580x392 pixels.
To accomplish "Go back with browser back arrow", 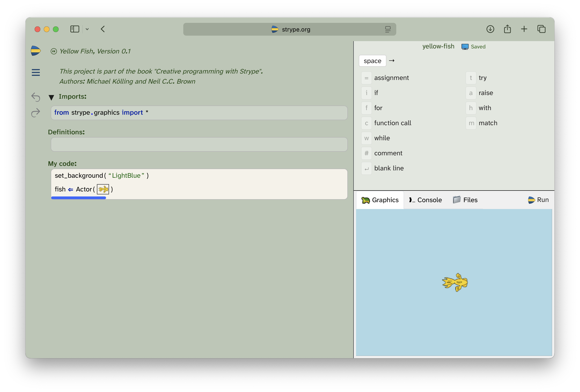I will pyautogui.click(x=103, y=29).
